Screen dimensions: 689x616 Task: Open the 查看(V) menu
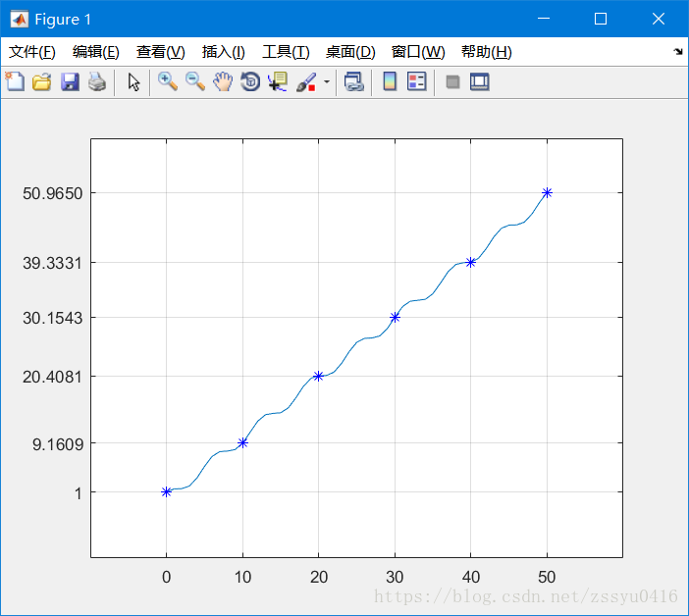point(160,52)
